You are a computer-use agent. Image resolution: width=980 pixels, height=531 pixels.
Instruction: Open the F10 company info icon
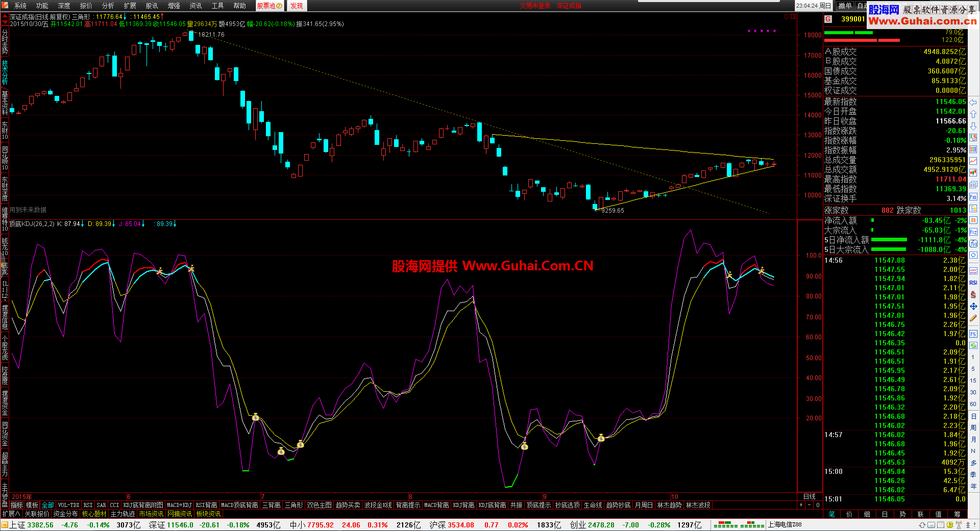pyautogui.click(x=973, y=196)
